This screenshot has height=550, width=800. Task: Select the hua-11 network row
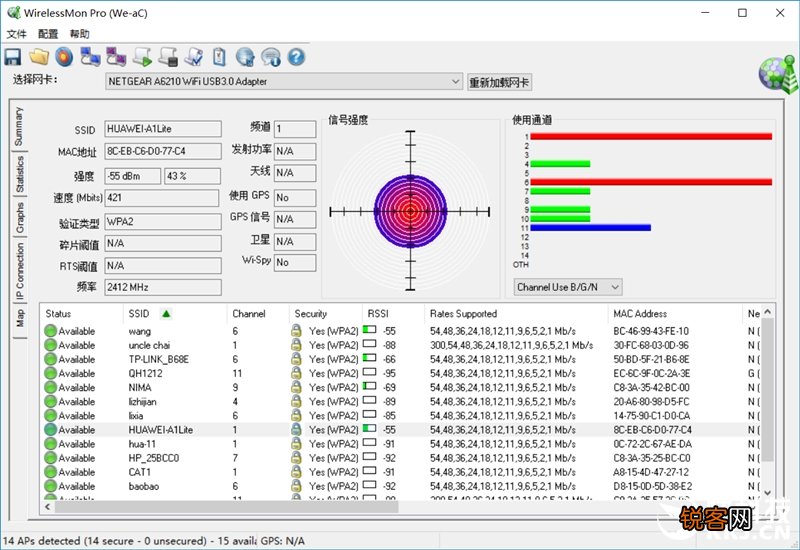pyautogui.click(x=401, y=444)
